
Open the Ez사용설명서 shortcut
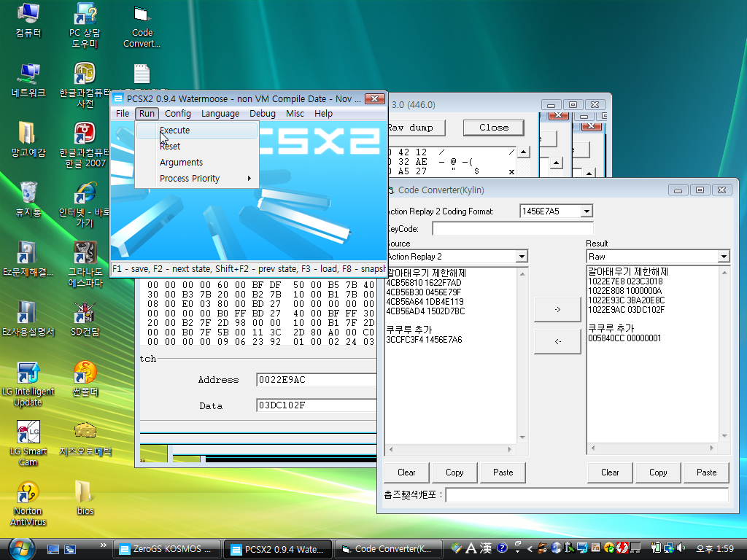[x=28, y=318]
